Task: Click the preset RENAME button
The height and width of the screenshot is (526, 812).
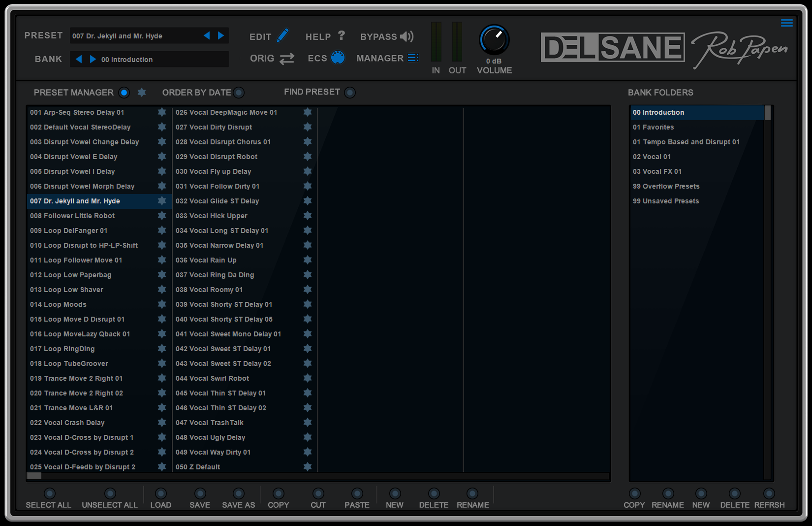Action: pos(472,493)
